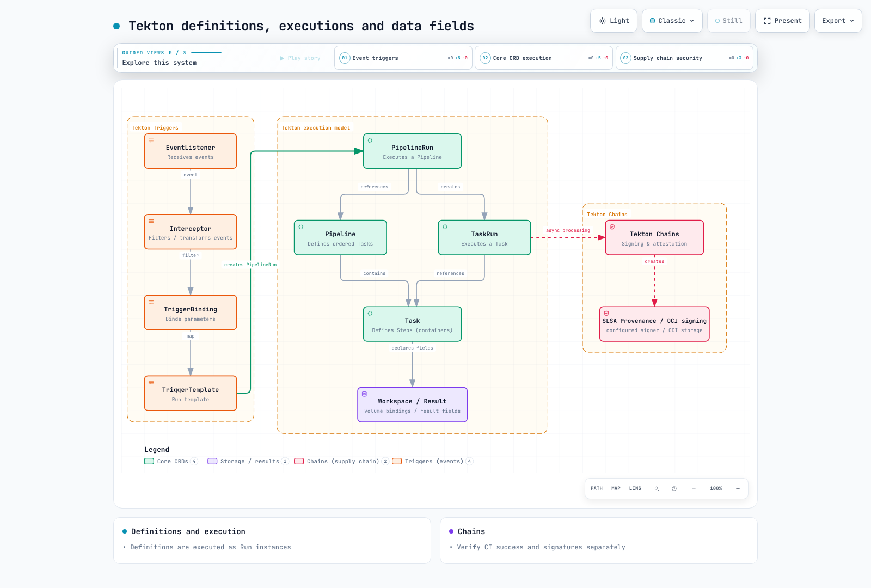The height and width of the screenshot is (588, 871).
Task: Select the Supply chain security guided view
Action: tap(685, 58)
